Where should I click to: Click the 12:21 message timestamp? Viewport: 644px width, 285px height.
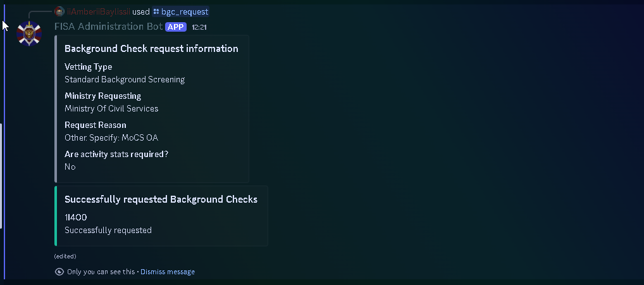[x=199, y=28]
